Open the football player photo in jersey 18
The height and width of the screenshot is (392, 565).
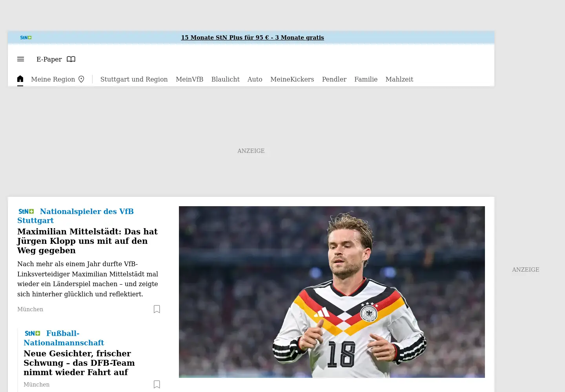332,292
